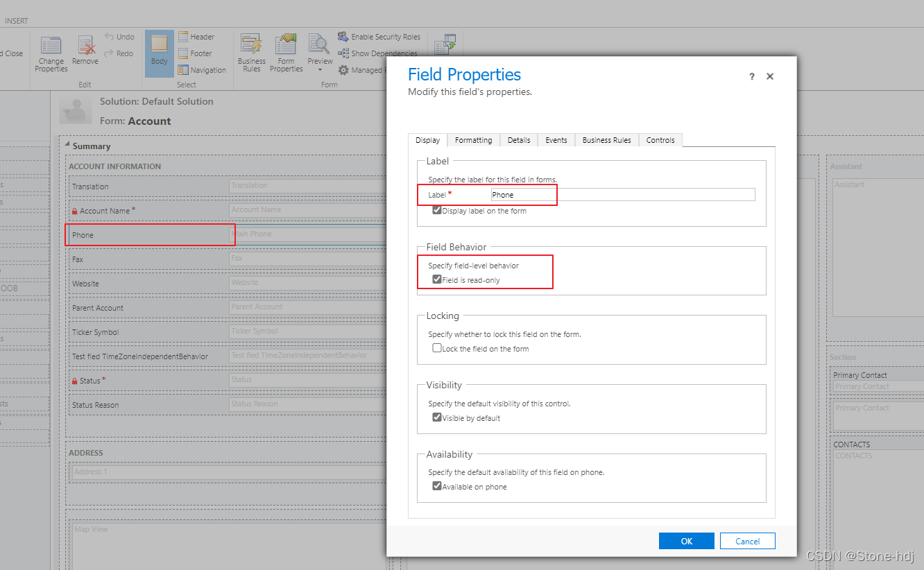Select the Navigation area icon

[x=183, y=70]
